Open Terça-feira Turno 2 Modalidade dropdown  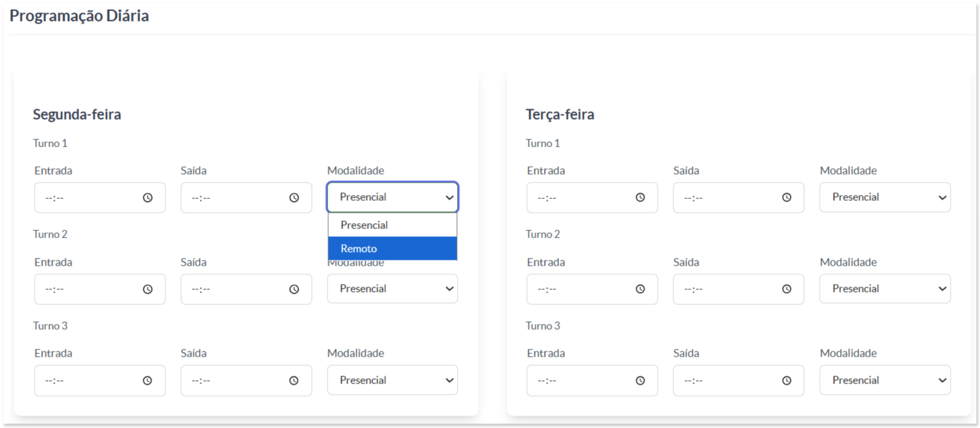pyautogui.click(x=885, y=289)
